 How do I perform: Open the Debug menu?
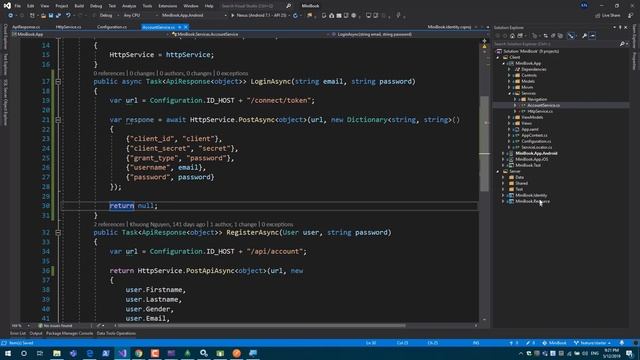[x=96, y=6]
